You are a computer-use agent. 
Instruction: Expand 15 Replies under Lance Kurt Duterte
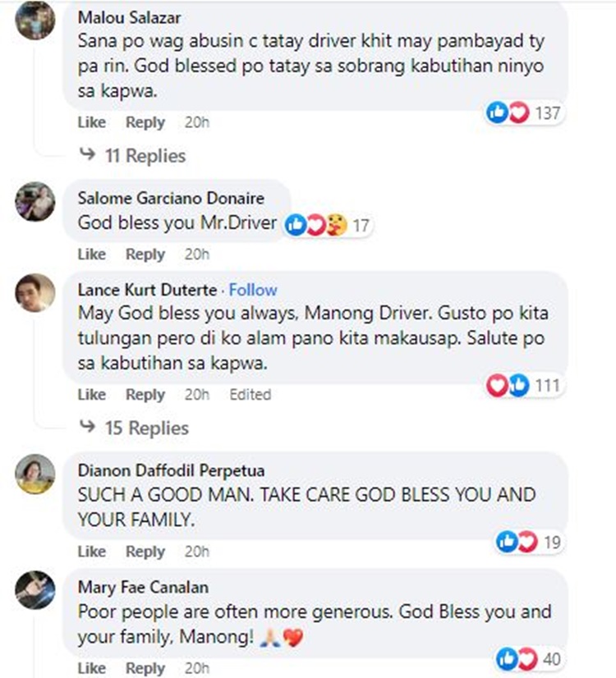tap(135, 428)
